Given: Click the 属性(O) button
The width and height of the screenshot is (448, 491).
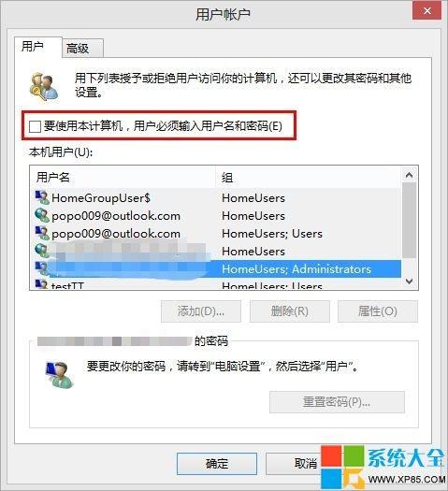Looking at the screenshot, I should coord(378,311).
